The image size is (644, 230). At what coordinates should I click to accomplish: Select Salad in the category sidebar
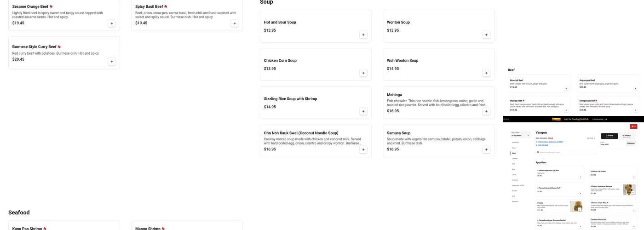pos(514,153)
